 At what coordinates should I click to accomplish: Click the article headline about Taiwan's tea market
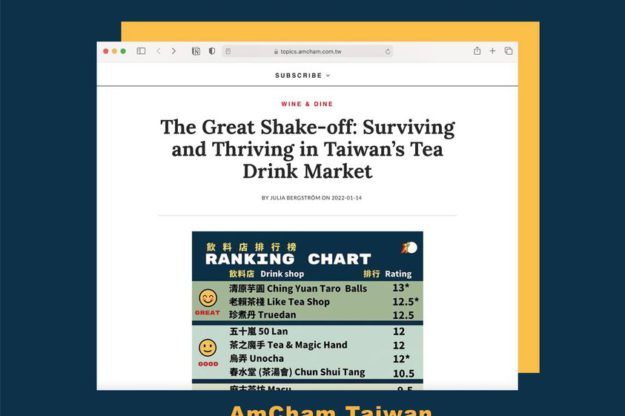click(x=307, y=149)
